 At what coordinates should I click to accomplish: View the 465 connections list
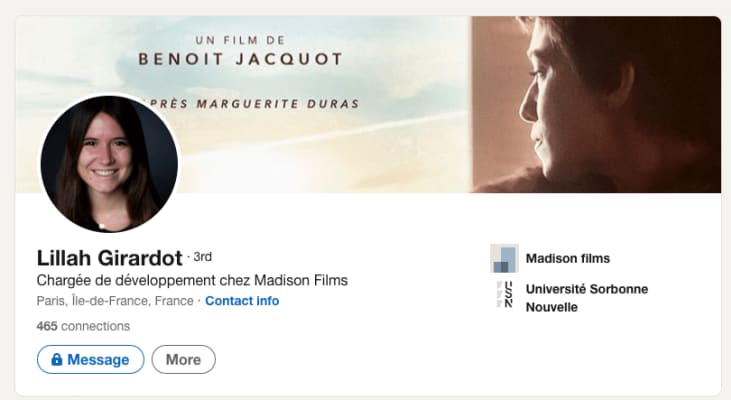click(x=83, y=326)
